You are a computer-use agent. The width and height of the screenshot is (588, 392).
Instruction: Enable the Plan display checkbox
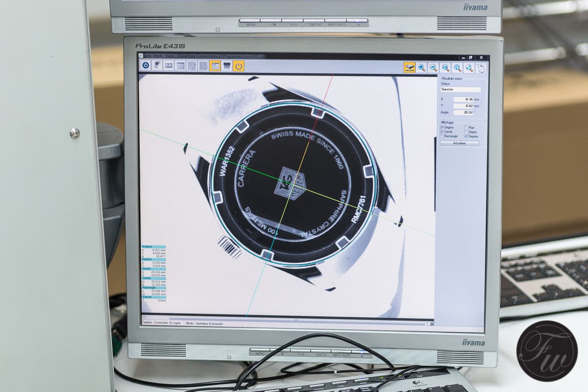click(x=466, y=127)
